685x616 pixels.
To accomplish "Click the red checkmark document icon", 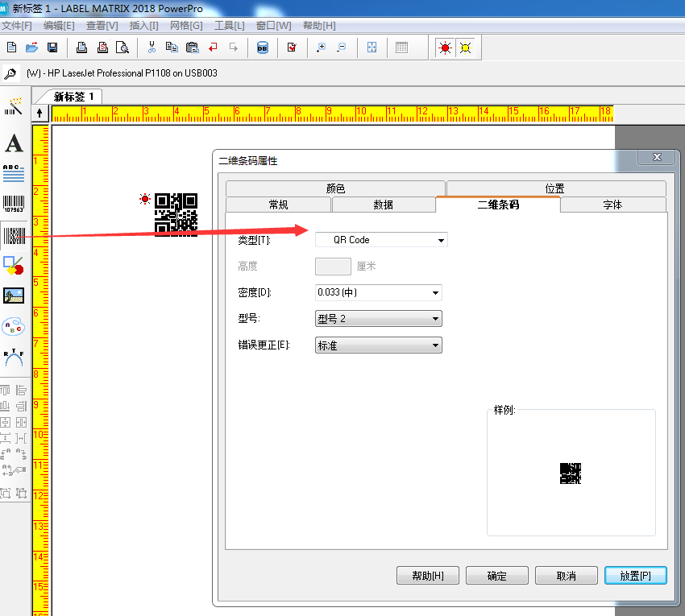I will tap(292, 48).
